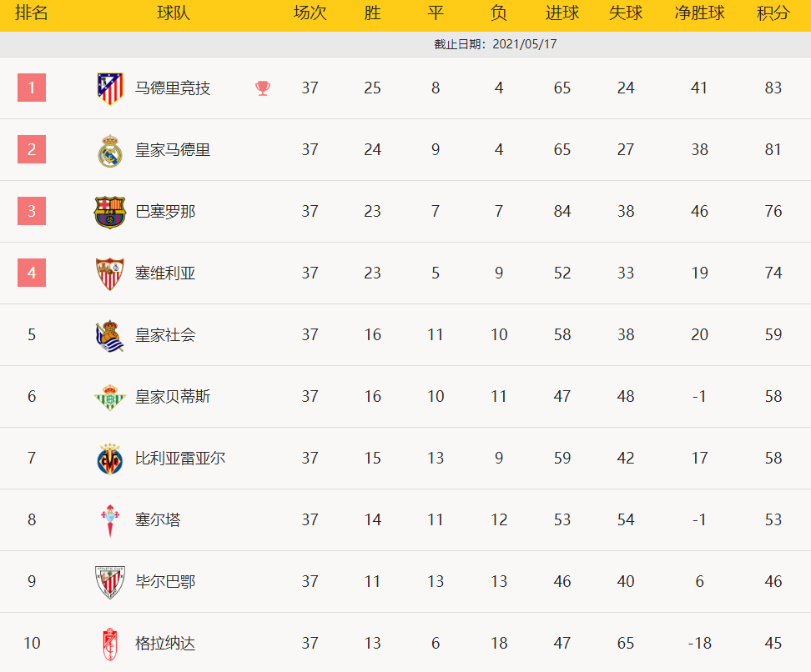Click the red rank 1 badge
The width and height of the screenshot is (811, 672).
(x=32, y=88)
